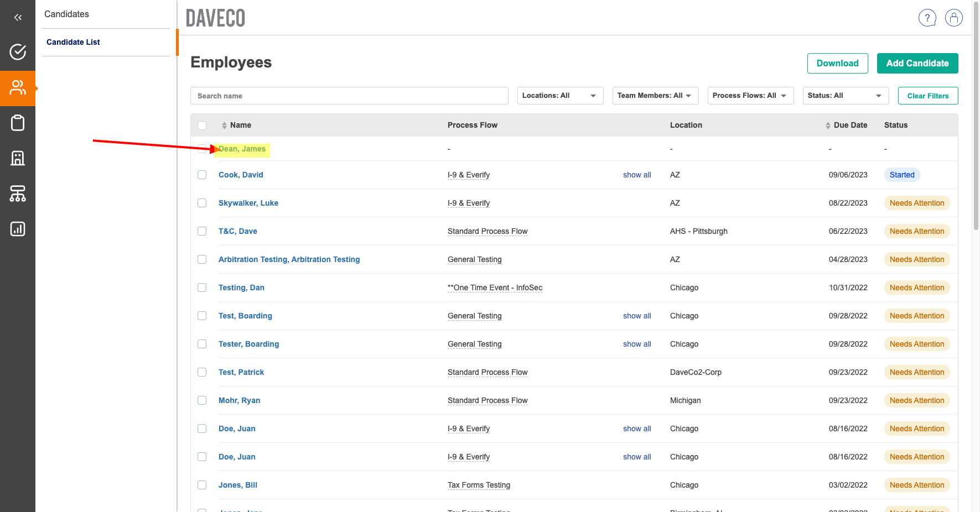Open the org chart icon in sidebar
The height and width of the screenshot is (512, 980).
tap(18, 194)
